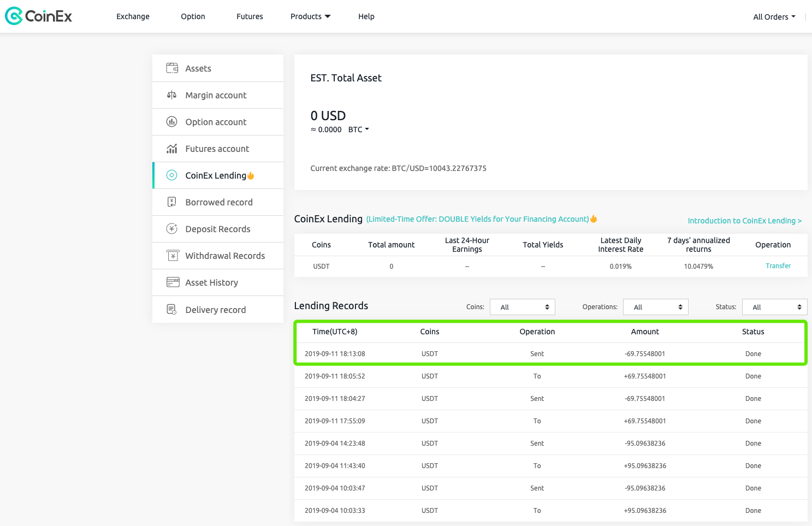Click the Latest Daily Interest Rate header
812x526 pixels.
[620, 245]
